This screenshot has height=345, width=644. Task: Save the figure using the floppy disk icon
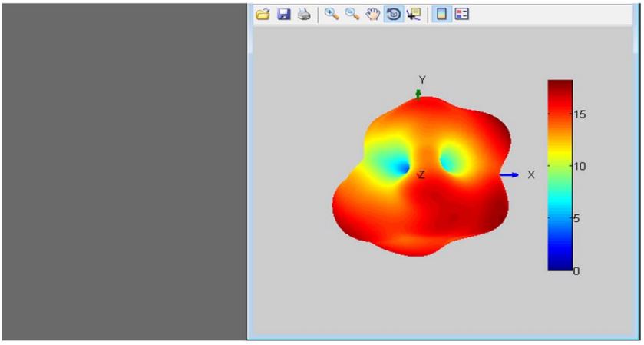coord(283,15)
